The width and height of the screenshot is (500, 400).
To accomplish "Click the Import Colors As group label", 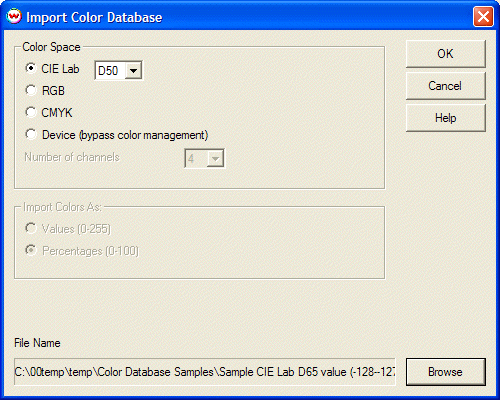I will tap(62, 207).
